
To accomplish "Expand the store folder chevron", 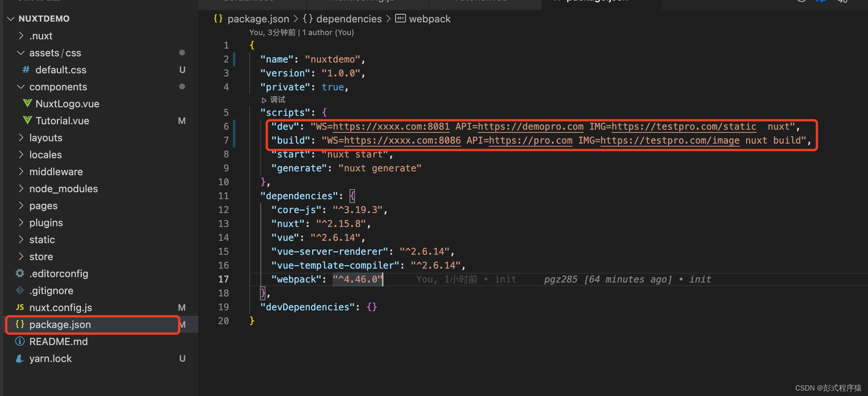I will click(x=21, y=257).
